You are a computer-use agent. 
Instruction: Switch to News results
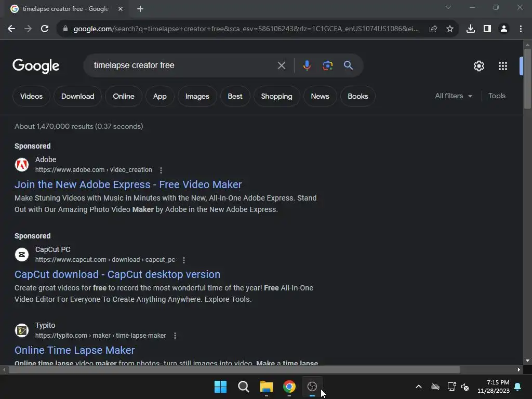tap(320, 96)
